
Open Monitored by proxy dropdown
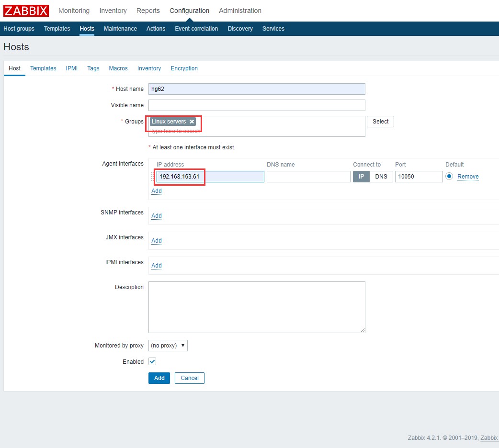168,346
